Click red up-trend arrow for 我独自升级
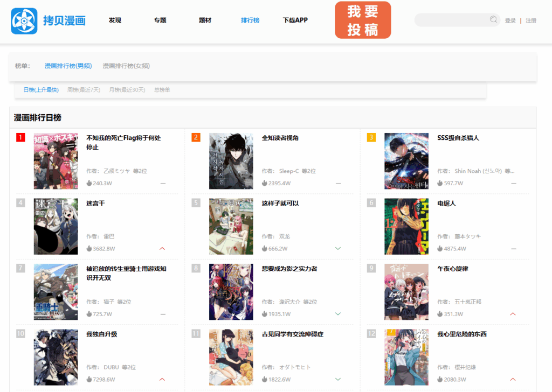 pos(162,379)
